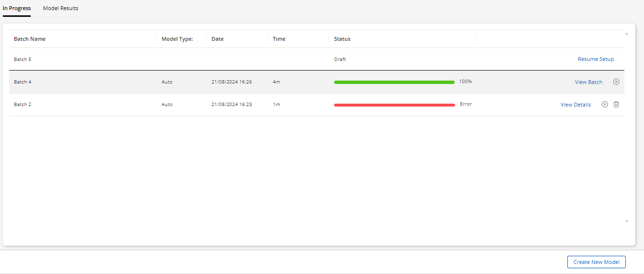Screen dimensions: 644x274
Task: Sort by the Batch Name column header
Action: 30,39
